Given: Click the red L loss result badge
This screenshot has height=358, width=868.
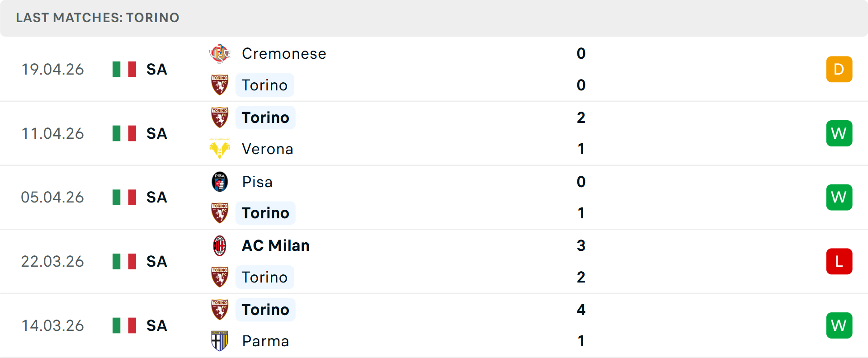Looking at the screenshot, I should click(x=839, y=261).
